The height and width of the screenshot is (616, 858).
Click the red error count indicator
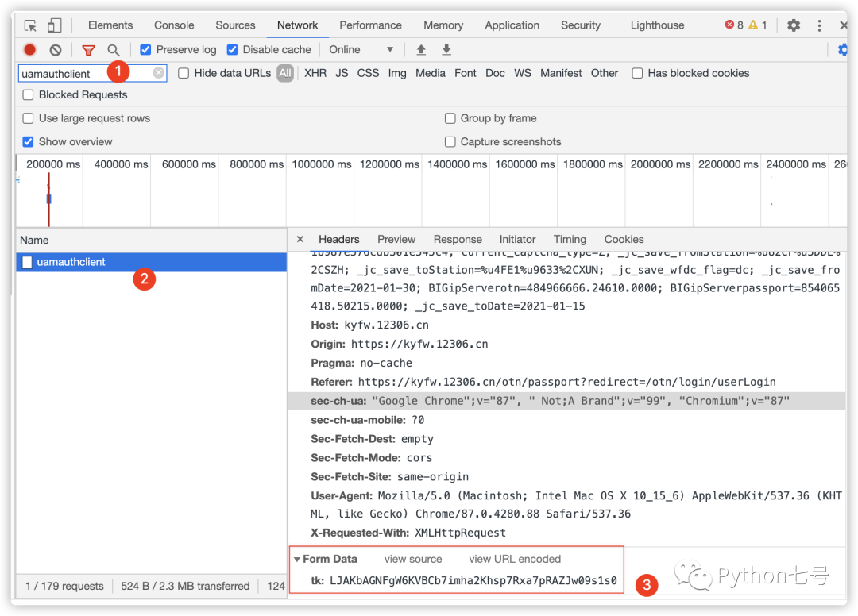tap(734, 25)
